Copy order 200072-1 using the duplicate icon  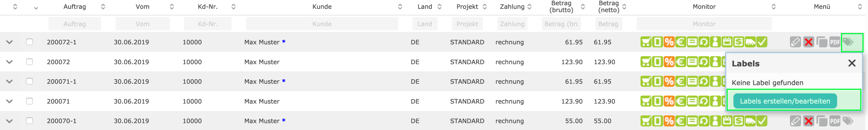point(821,42)
